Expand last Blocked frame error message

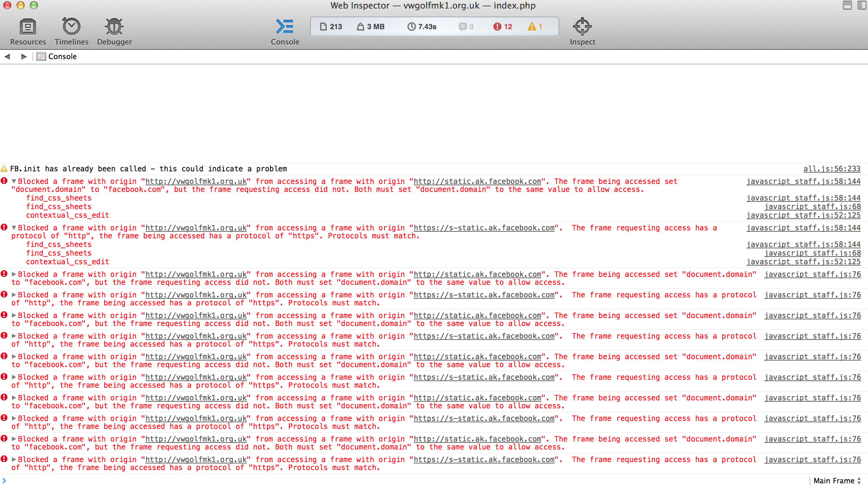tap(14, 459)
